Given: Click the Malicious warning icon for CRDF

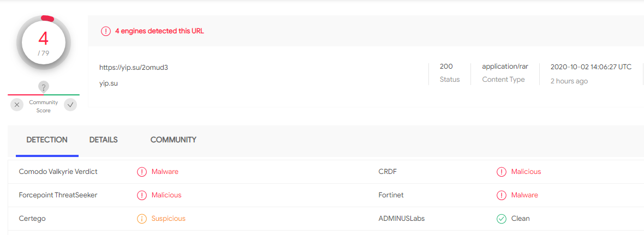Looking at the screenshot, I should tap(502, 172).
